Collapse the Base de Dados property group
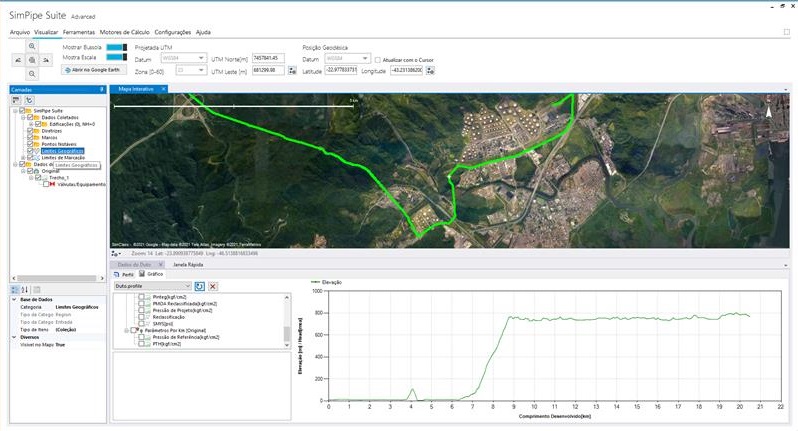798x431 pixels. 14,300
